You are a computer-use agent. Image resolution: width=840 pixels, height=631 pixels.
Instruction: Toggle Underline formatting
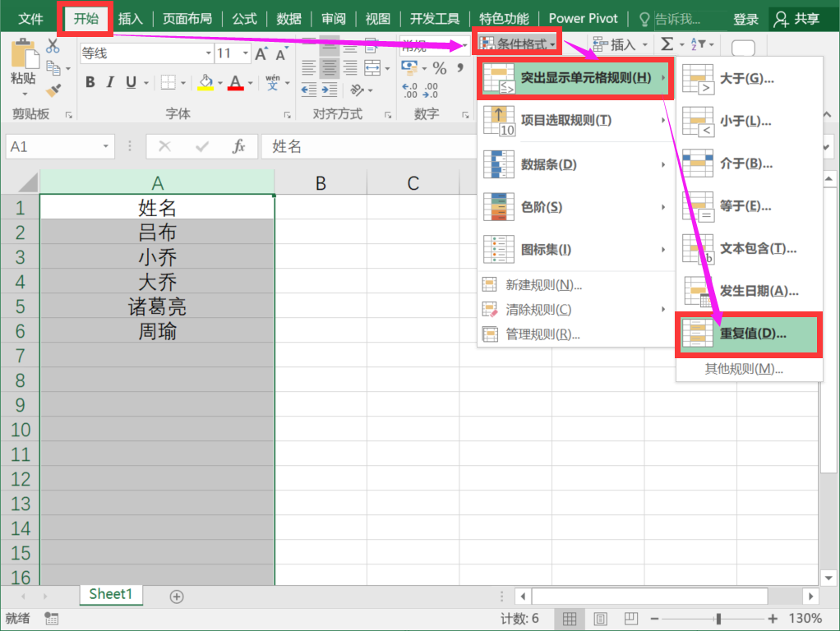click(x=131, y=82)
